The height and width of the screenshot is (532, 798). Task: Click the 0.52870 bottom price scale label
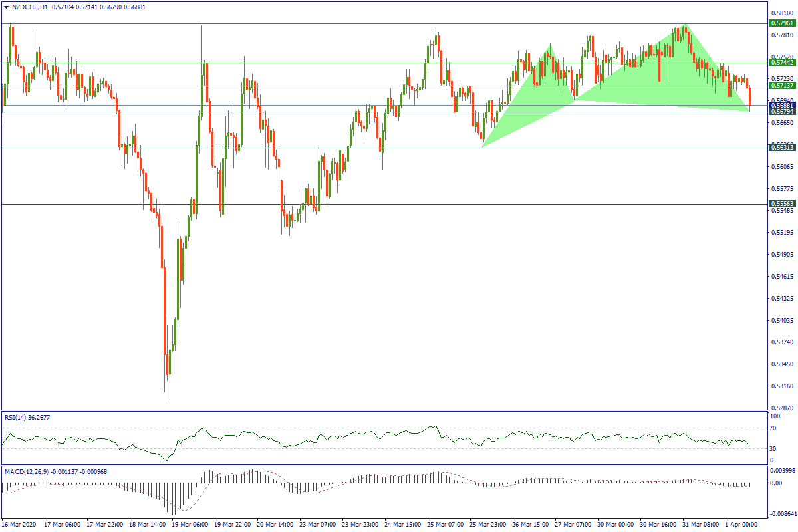tap(782, 408)
